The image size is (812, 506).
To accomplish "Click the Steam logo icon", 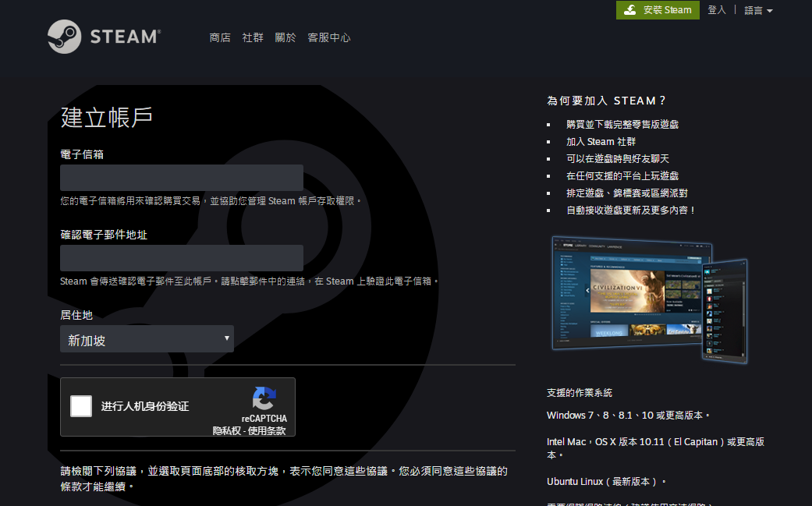I will [64, 37].
